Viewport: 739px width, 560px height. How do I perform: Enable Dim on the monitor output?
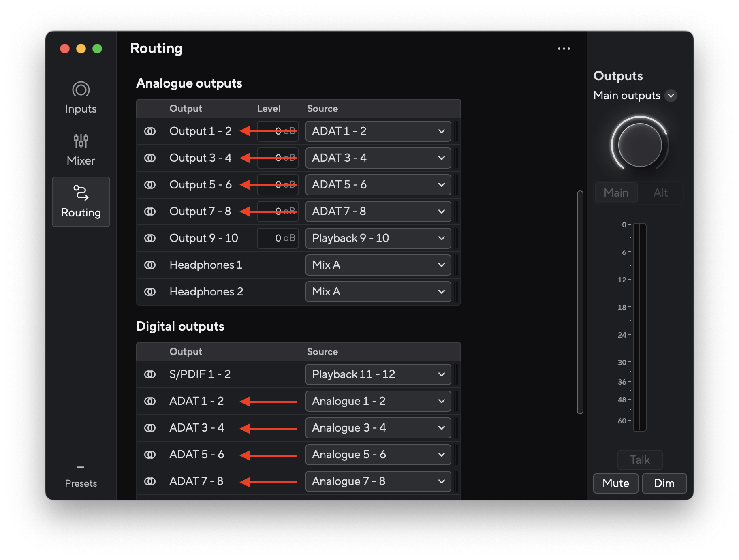tap(664, 483)
